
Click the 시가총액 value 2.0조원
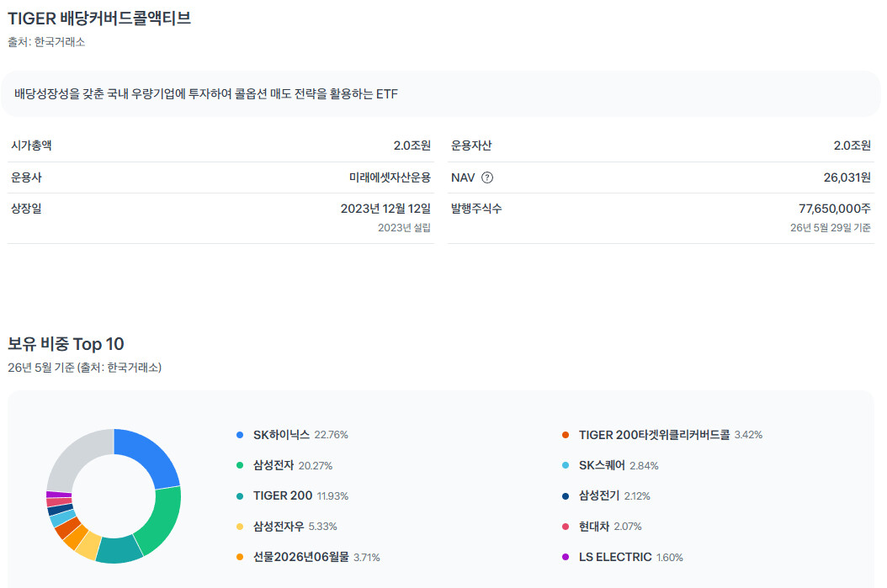point(412,146)
